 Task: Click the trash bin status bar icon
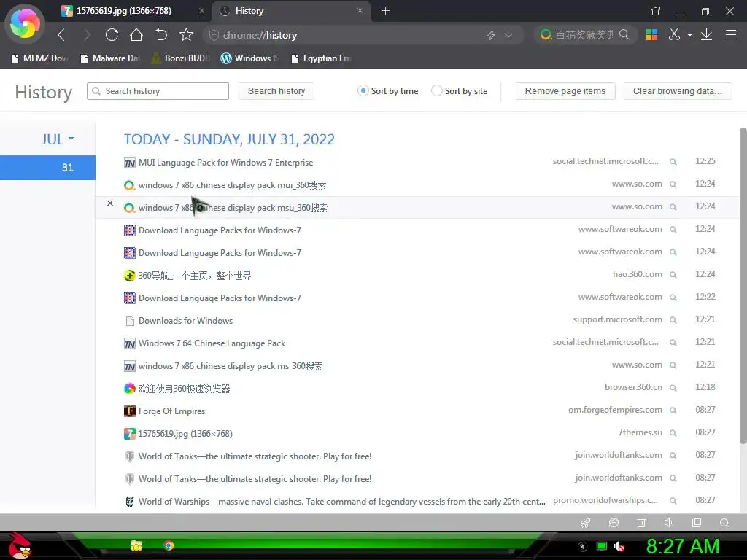(x=641, y=522)
